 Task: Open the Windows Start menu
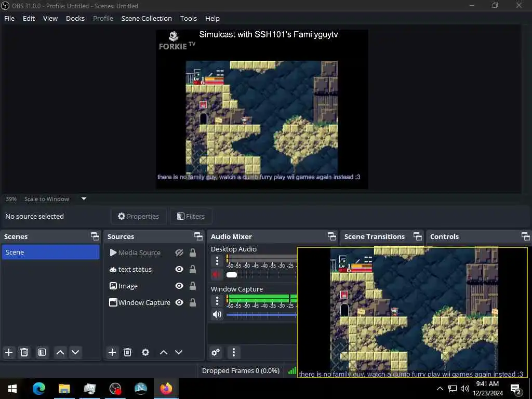pos(12,389)
